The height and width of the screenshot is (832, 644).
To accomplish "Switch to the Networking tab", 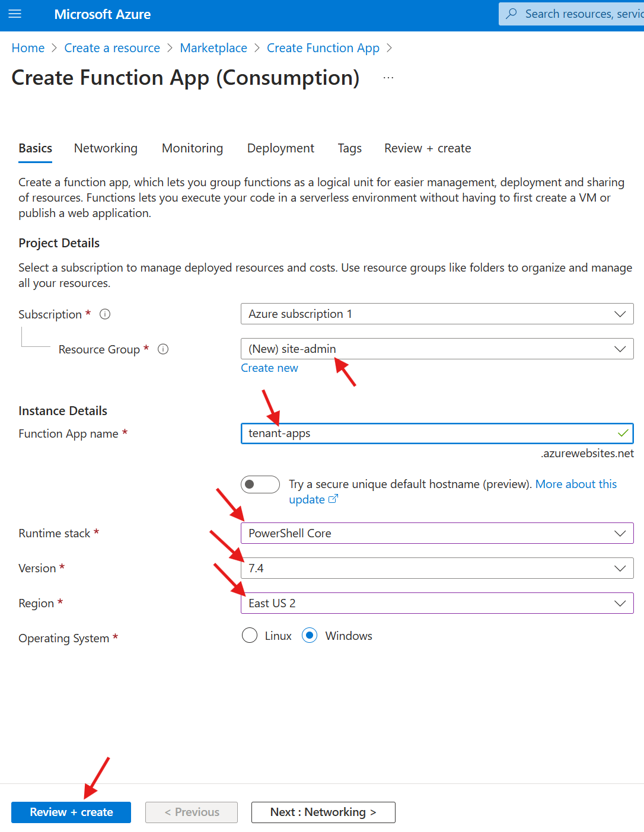I will (x=106, y=148).
